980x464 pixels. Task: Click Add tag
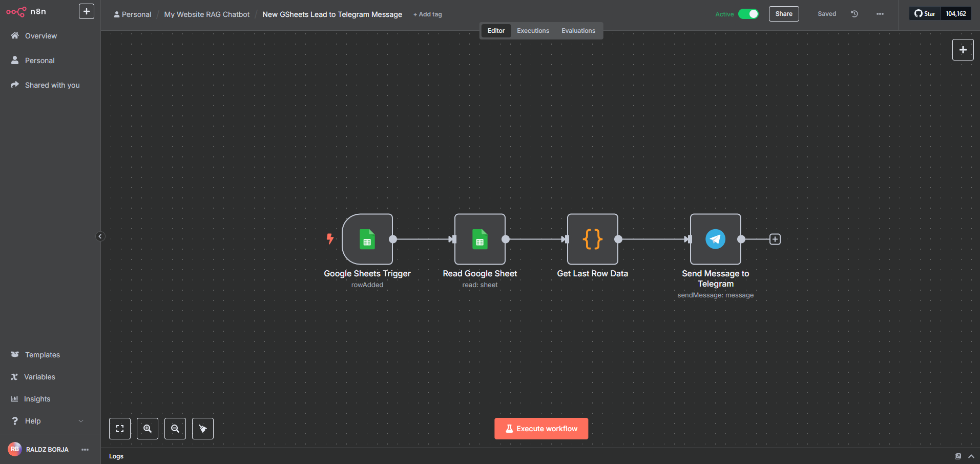click(428, 14)
